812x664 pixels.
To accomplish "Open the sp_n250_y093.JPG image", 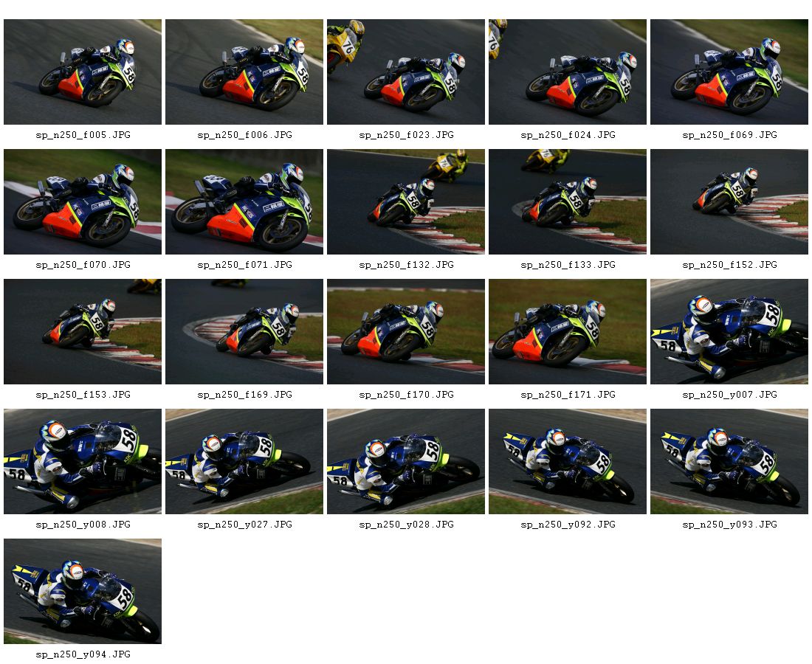I will (x=729, y=462).
